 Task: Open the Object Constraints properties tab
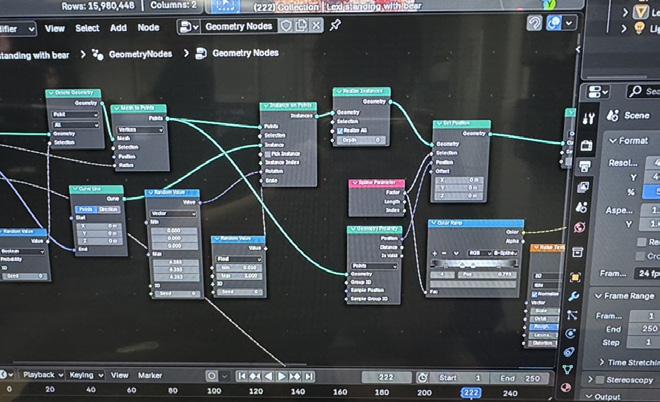(x=569, y=351)
